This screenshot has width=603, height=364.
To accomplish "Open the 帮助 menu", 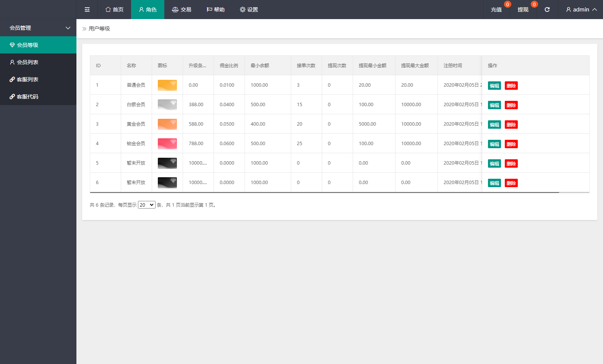I will pos(216,10).
